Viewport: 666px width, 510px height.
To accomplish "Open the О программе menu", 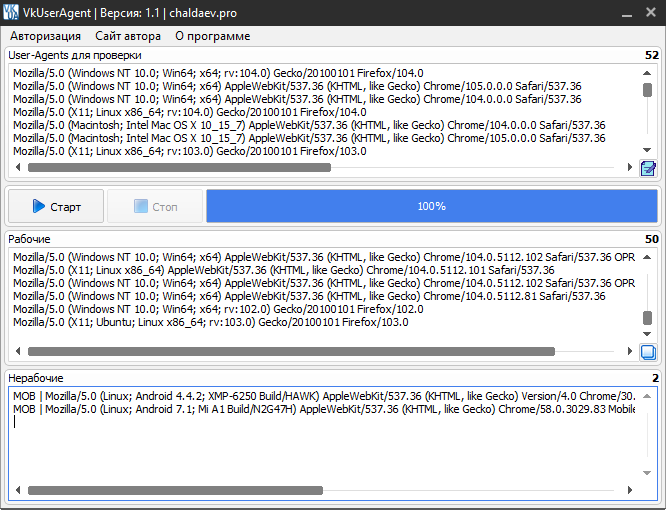I will 212,36.
